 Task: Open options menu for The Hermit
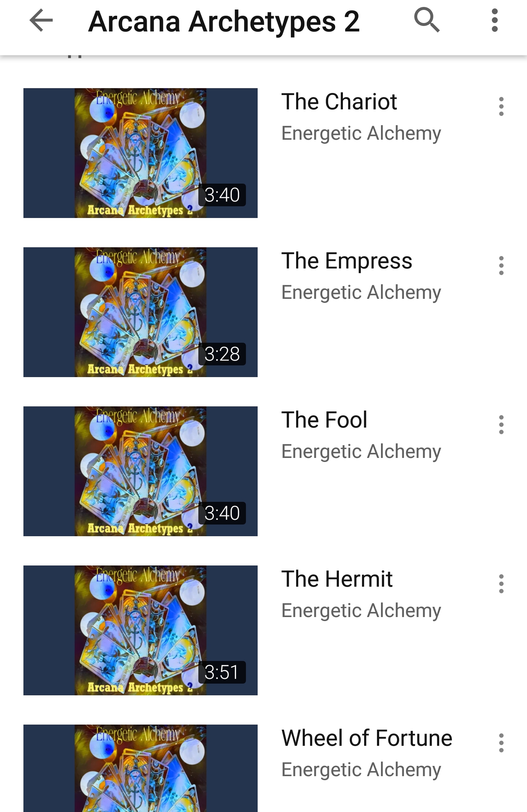pos(501,584)
